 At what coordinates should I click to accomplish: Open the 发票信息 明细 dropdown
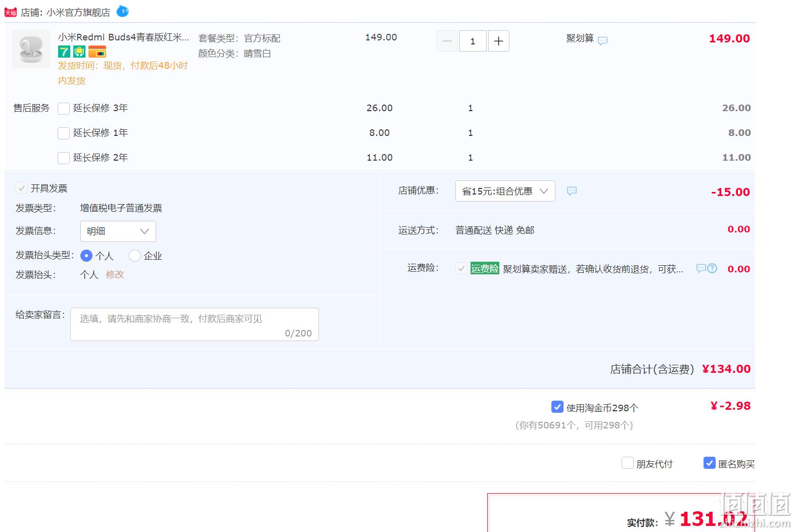point(118,231)
